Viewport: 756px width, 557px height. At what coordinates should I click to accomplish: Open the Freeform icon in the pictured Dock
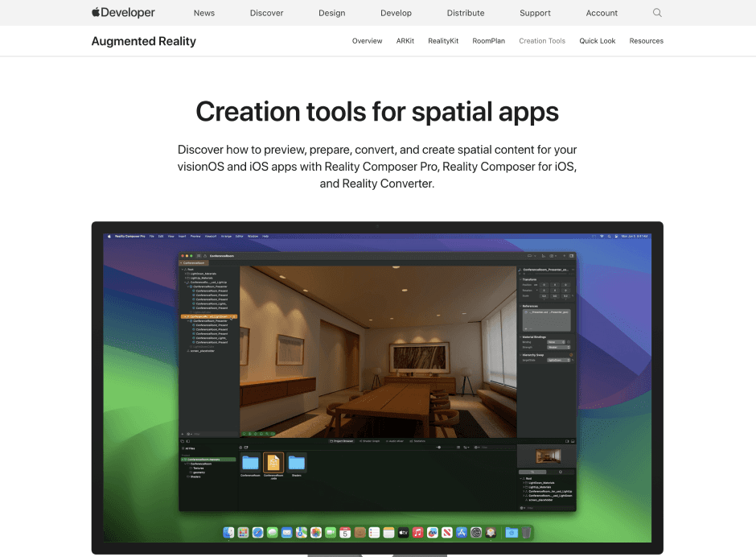click(x=433, y=532)
